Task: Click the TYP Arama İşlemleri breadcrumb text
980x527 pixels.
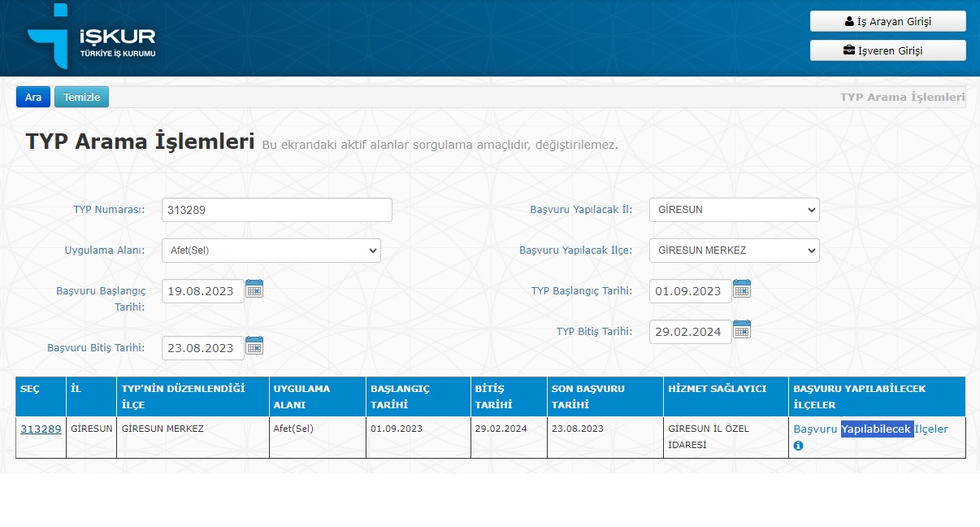Action: (x=902, y=97)
